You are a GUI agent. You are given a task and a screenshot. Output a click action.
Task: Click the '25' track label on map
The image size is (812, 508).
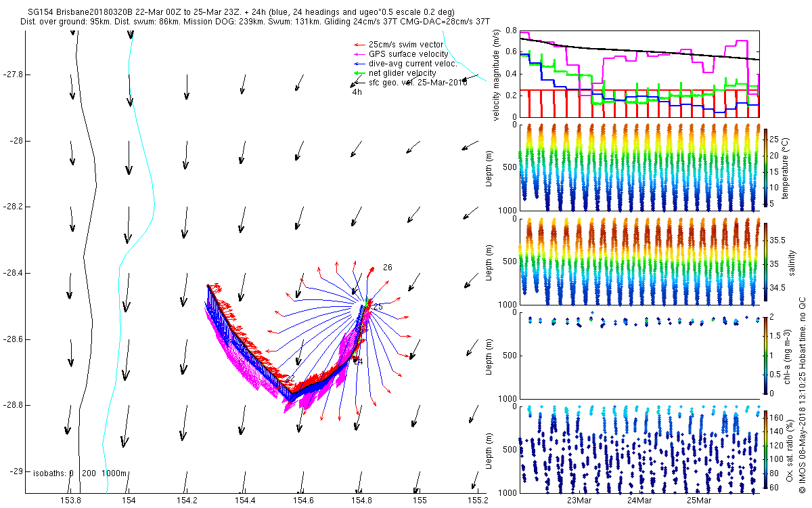pos(378,307)
